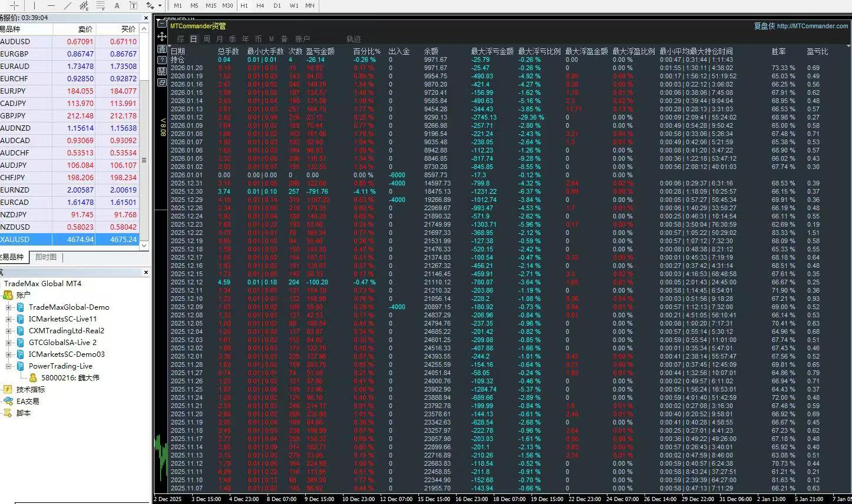Open the MTCommander.com website link
The height and width of the screenshot is (504, 852).
[813, 26]
